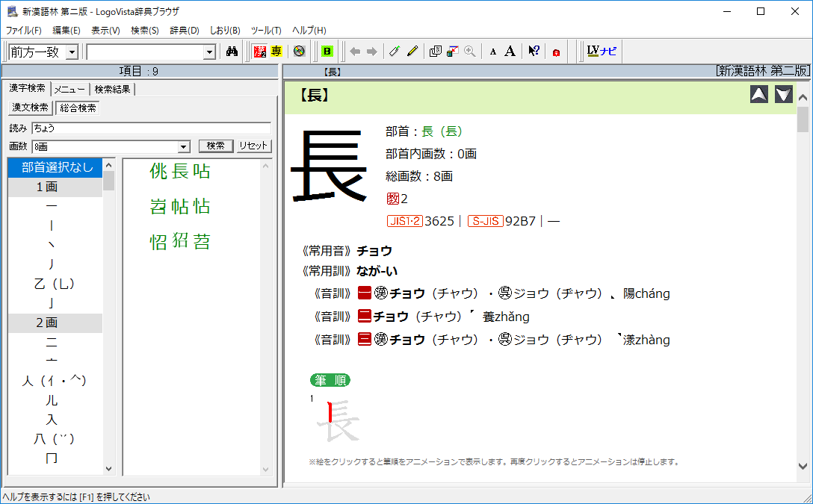The height and width of the screenshot is (504, 813).
Task: Expand the search term combo box arrow
Action: 209,52
